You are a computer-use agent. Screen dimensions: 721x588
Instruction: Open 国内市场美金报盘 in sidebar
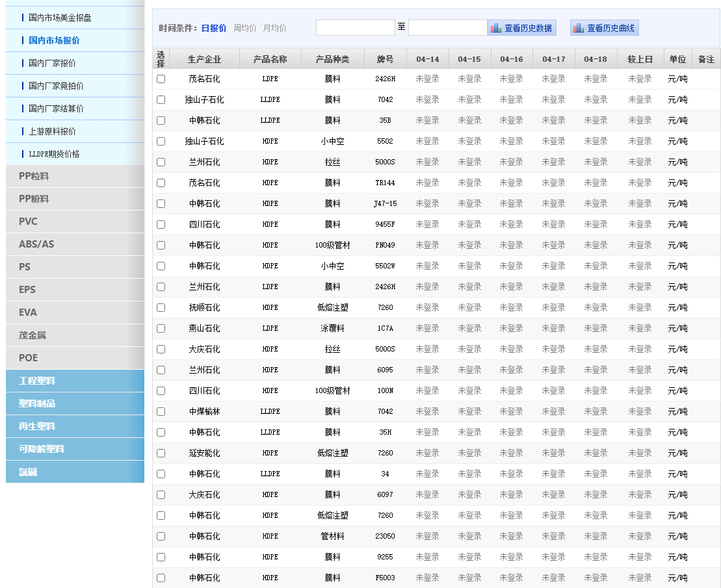pos(60,18)
